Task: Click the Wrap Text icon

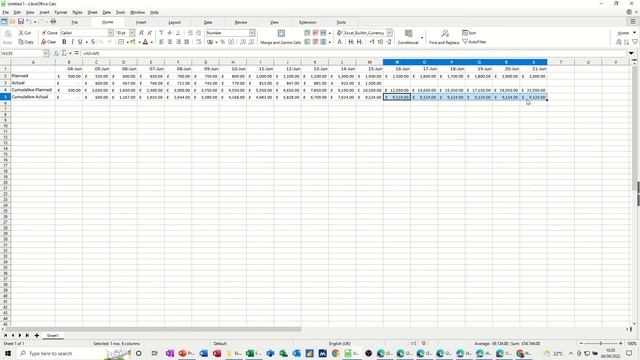Action: (x=199, y=42)
